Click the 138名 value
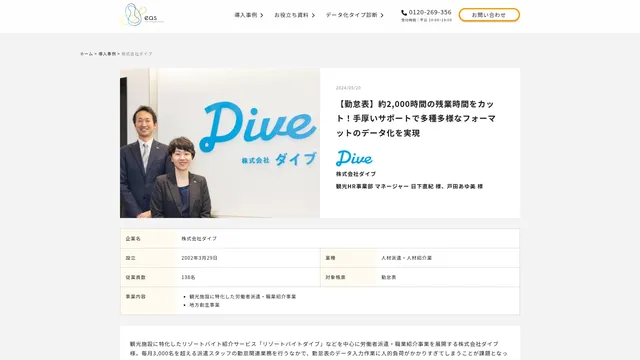Image resolution: width=640 pixels, height=360 pixels. 188,277
